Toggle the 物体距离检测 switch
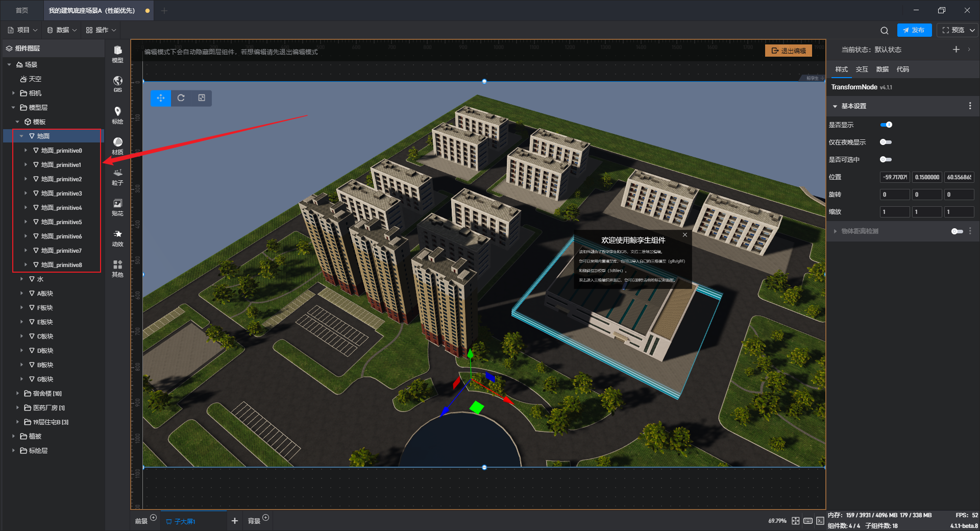This screenshot has height=531, width=980. (957, 231)
